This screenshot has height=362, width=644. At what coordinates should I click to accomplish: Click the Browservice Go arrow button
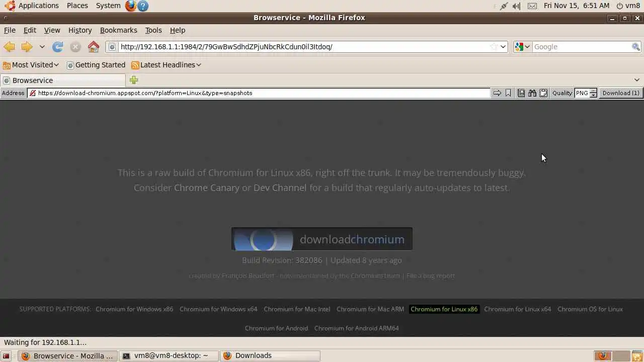497,93
